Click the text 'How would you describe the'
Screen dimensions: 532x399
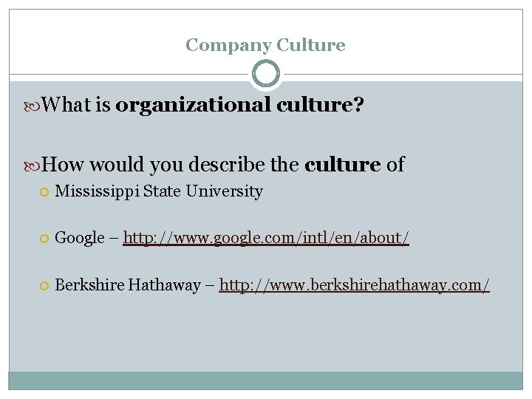point(171,166)
